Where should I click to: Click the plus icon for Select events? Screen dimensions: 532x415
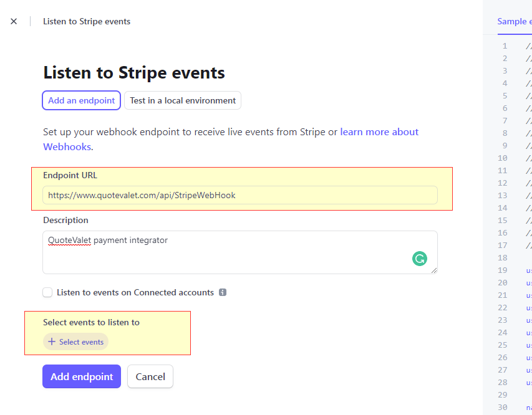click(52, 341)
